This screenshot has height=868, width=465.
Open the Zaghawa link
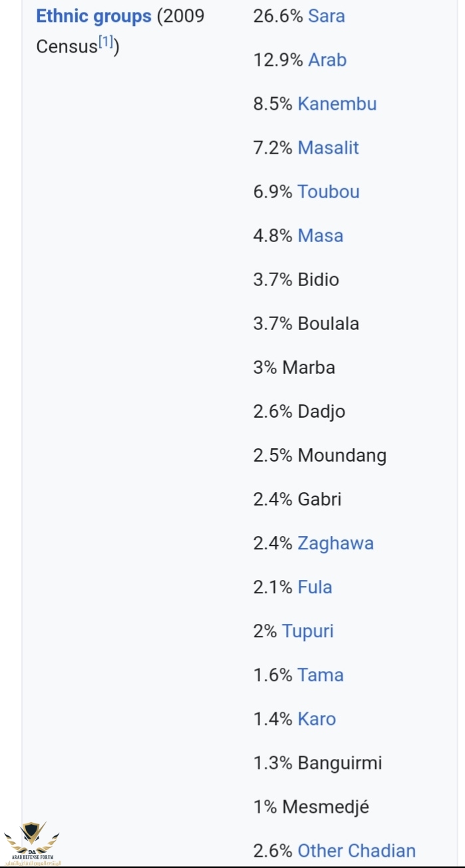click(335, 543)
